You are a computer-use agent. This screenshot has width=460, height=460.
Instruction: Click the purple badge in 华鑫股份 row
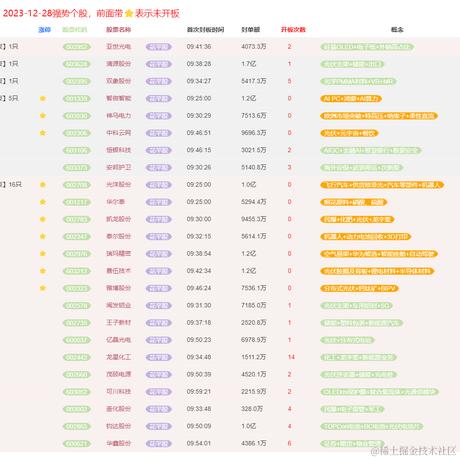159,444
